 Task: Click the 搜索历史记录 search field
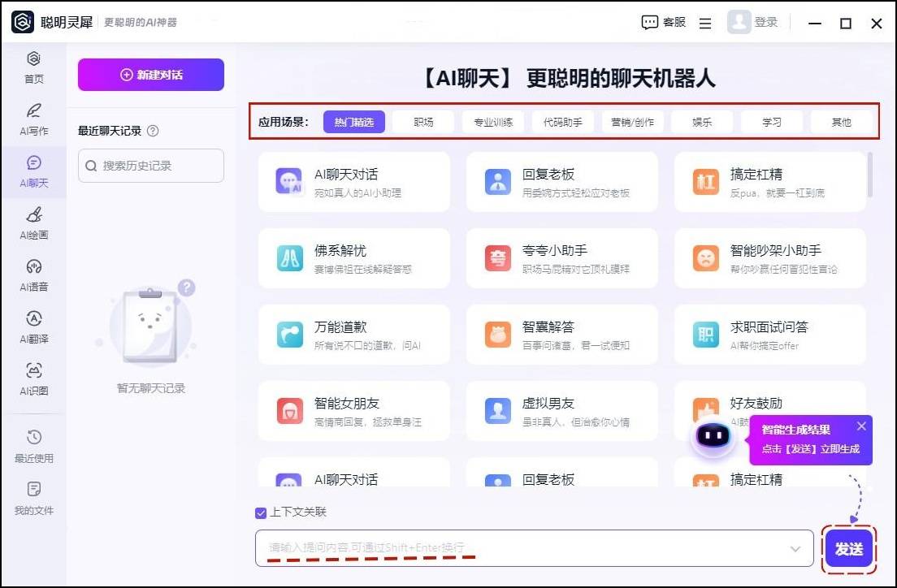[151, 166]
